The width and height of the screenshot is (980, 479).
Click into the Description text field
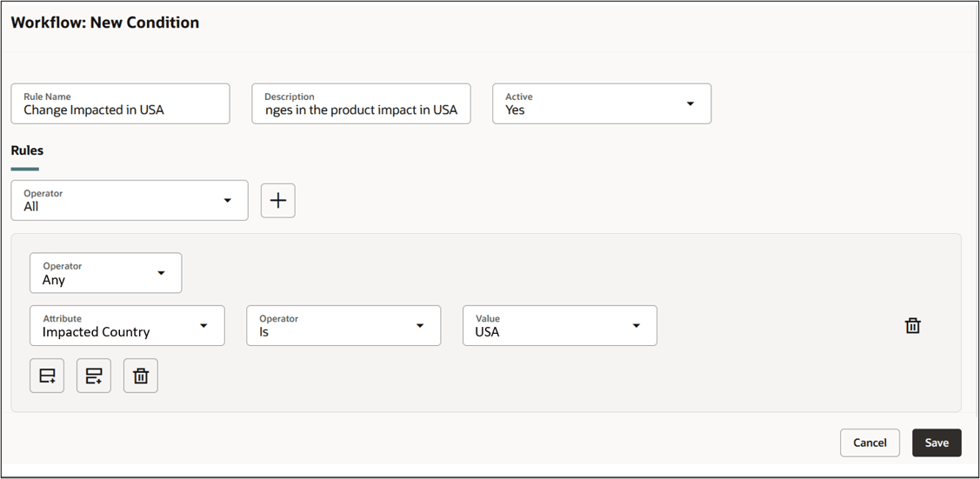pos(361,110)
